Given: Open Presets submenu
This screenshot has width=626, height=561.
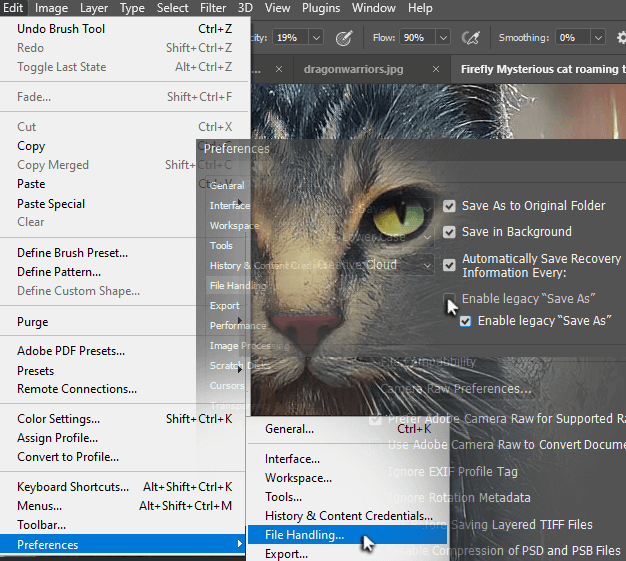Looking at the screenshot, I should coord(125,371).
